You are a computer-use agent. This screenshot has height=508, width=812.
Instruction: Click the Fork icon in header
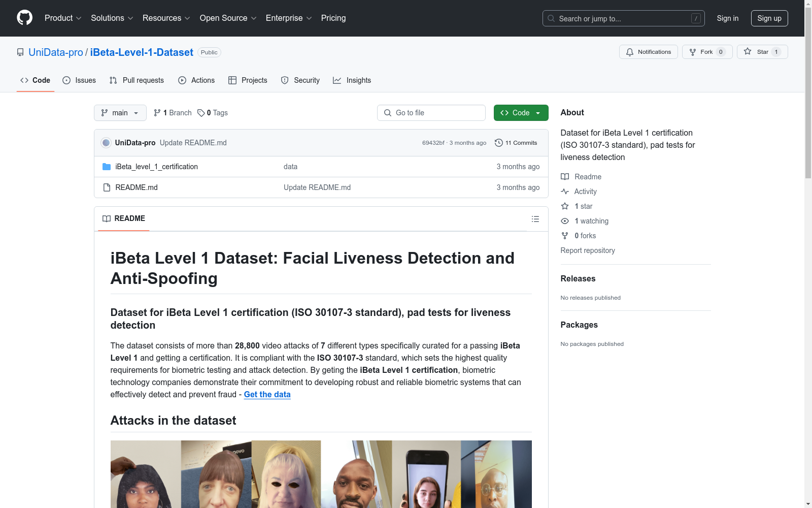coord(693,52)
